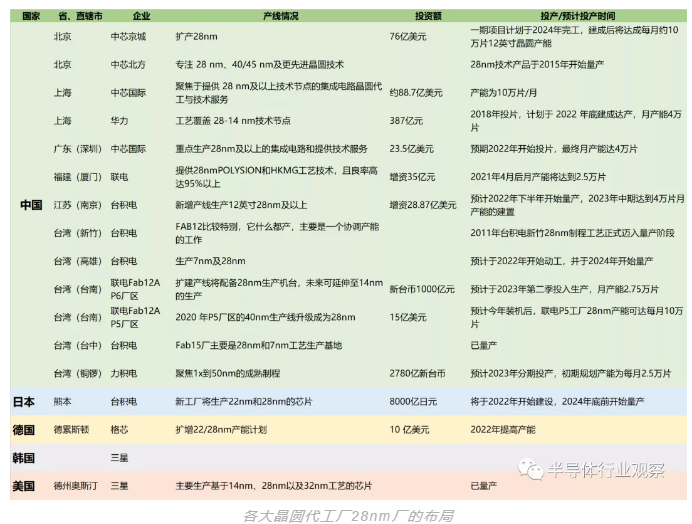Viewport: 692px width, 524px height.
Task: Click the 德国 country cell
Action: 24,430
